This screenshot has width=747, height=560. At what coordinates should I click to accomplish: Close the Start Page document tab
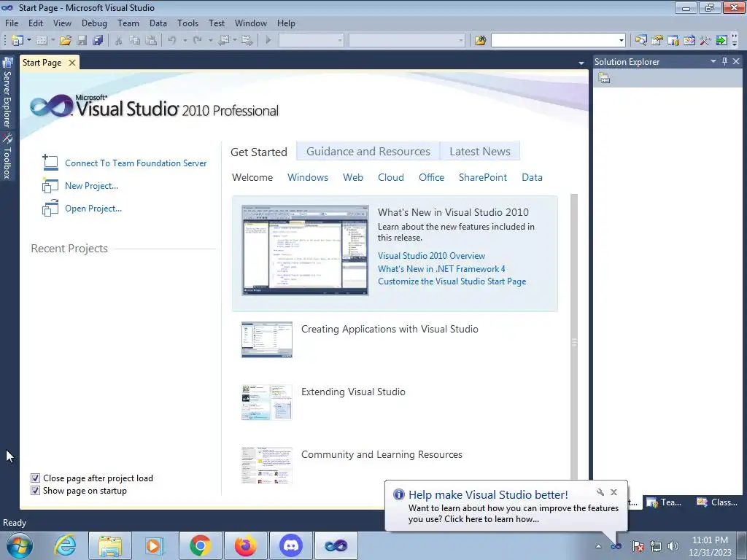pyautogui.click(x=72, y=63)
